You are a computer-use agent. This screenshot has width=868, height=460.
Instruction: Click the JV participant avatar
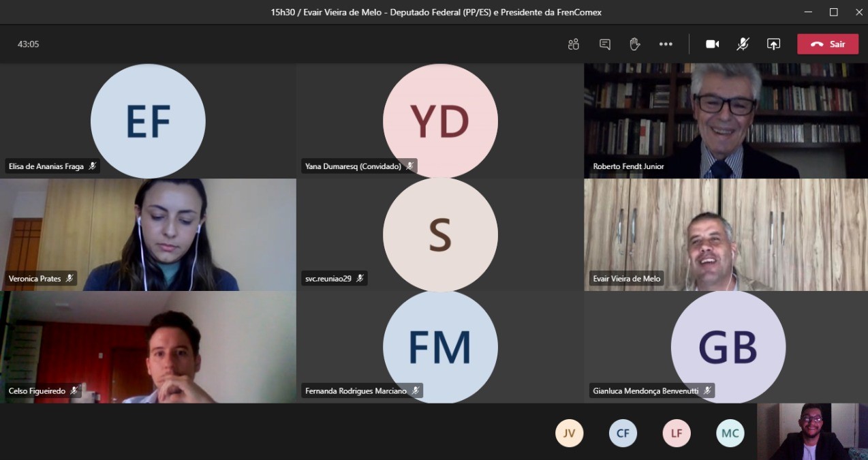coord(569,433)
